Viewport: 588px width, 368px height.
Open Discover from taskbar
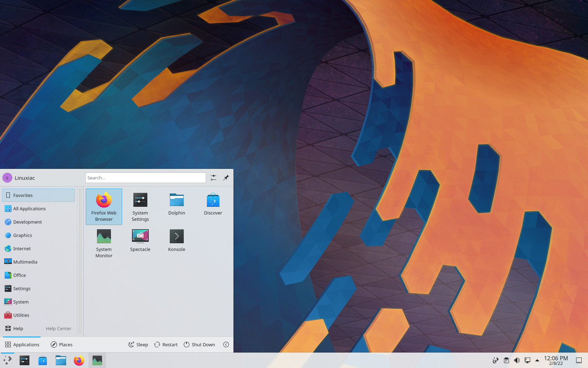coord(43,360)
